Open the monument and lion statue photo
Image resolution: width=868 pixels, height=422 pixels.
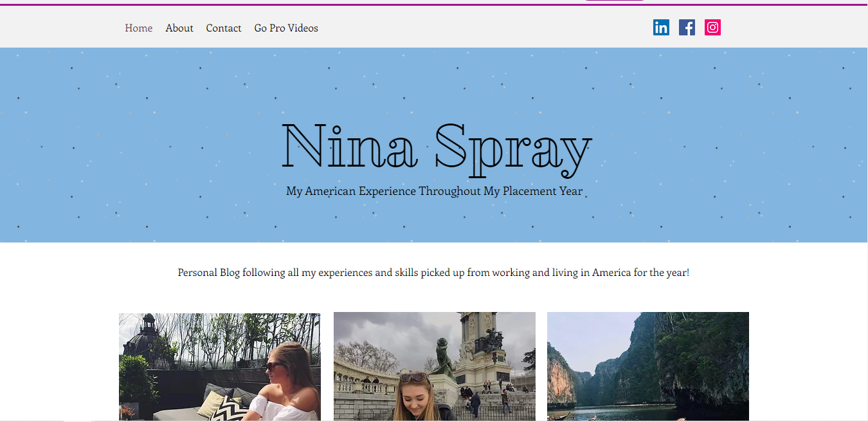point(435,366)
